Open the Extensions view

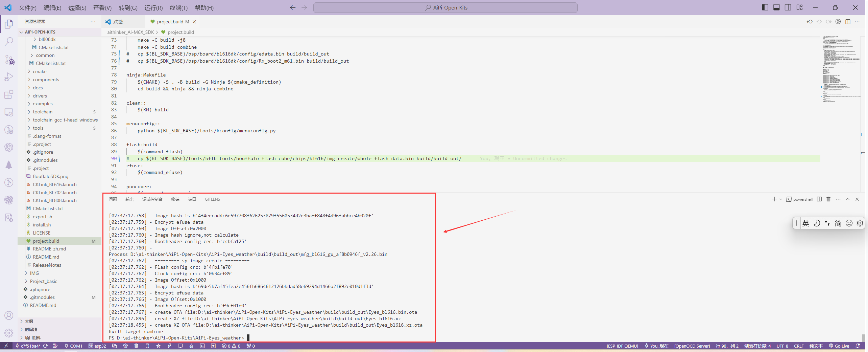(9, 95)
